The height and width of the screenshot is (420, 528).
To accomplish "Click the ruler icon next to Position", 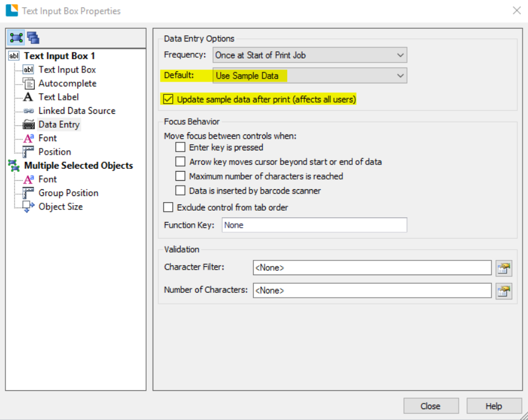I will [x=28, y=152].
